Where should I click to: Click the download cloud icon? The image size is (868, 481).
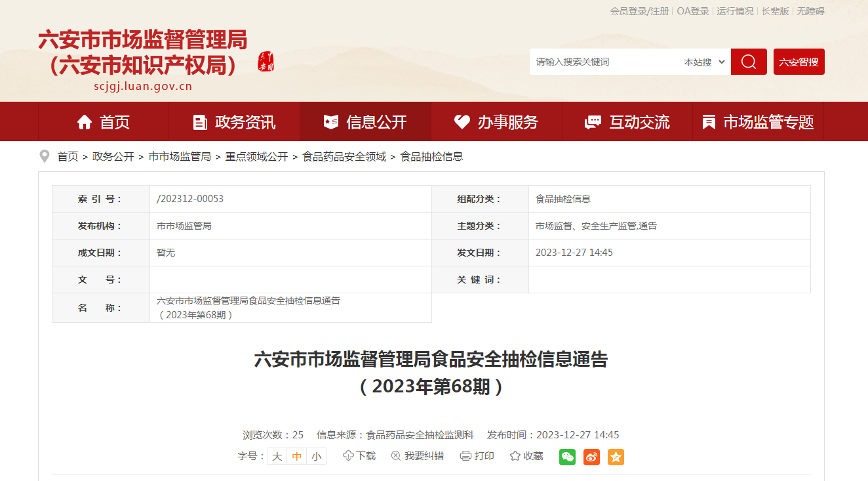[x=348, y=456]
